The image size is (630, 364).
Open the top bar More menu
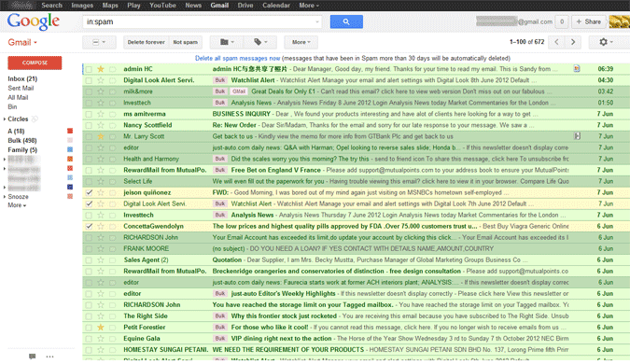[309, 6]
